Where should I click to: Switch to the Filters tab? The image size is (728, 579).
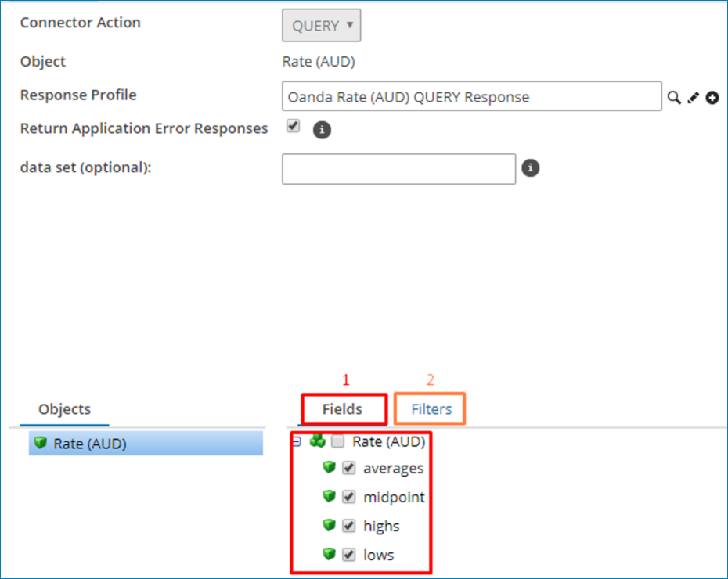coord(431,409)
